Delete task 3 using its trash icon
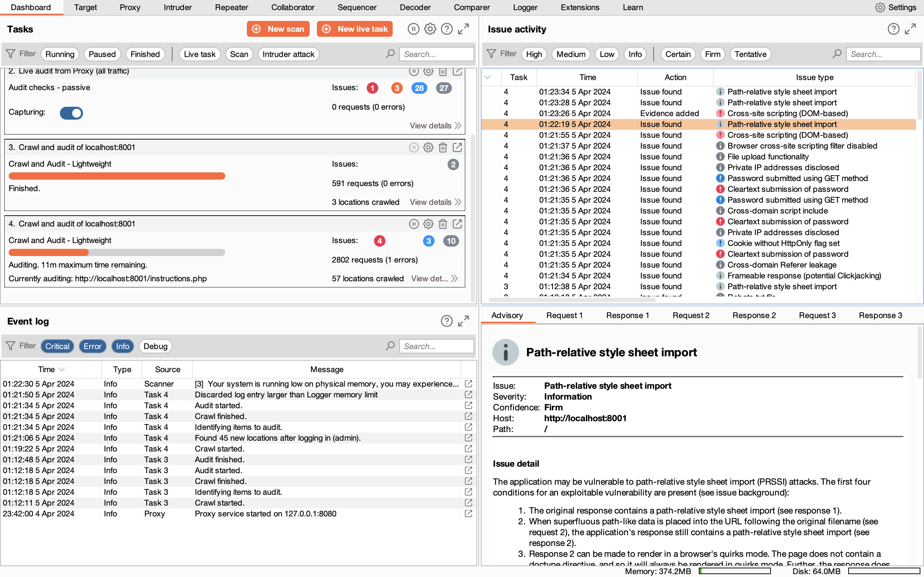Image resolution: width=924 pixels, height=577 pixels. point(443,148)
